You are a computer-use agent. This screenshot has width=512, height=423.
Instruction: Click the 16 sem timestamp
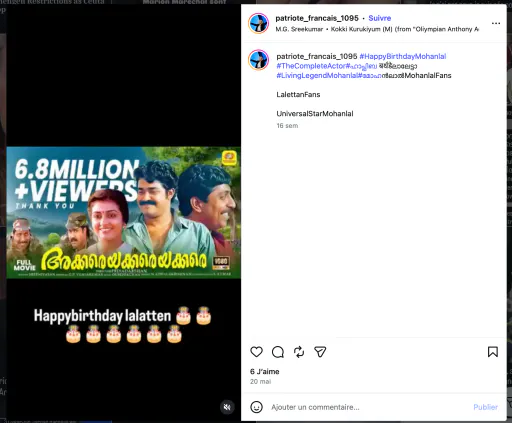pyautogui.click(x=287, y=126)
